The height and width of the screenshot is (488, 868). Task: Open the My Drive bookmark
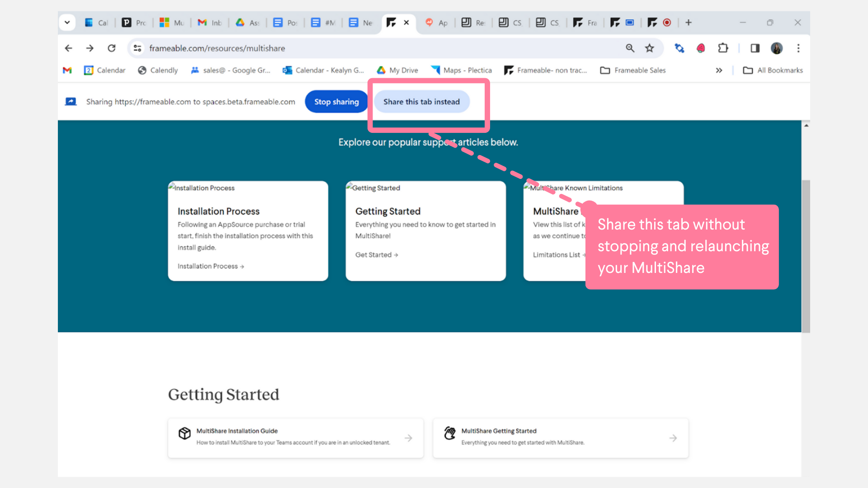(397, 70)
